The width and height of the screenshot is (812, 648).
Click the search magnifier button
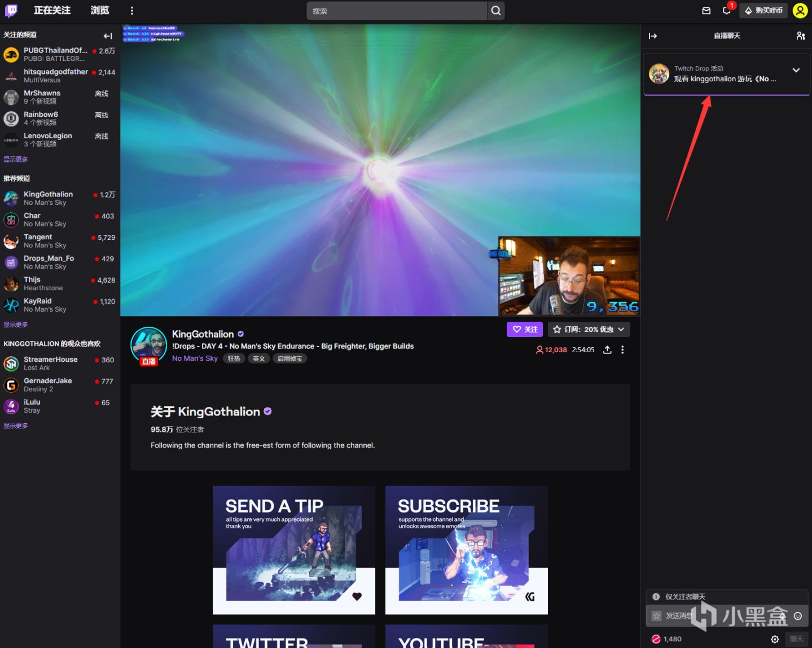(x=495, y=11)
